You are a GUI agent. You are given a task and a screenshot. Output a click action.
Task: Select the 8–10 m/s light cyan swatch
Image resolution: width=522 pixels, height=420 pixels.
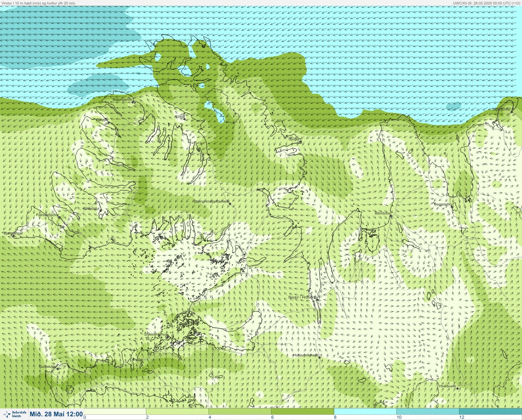pos(365,411)
